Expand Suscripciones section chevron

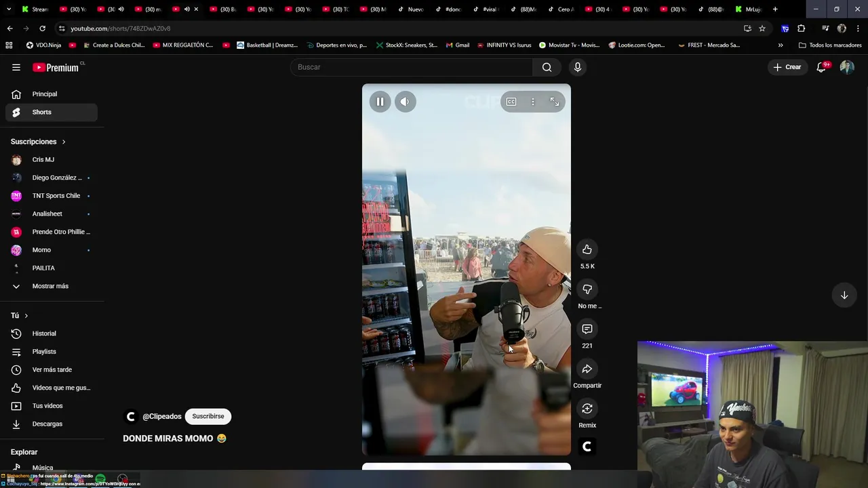point(64,142)
